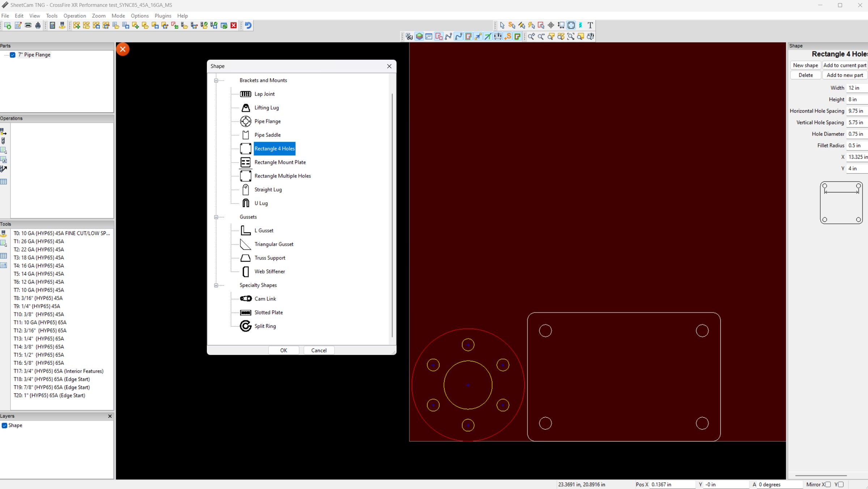The height and width of the screenshot is (489, 868).
Task: Toggle visibility of the 7" Pipe Flange part
Action: point(13,55)
